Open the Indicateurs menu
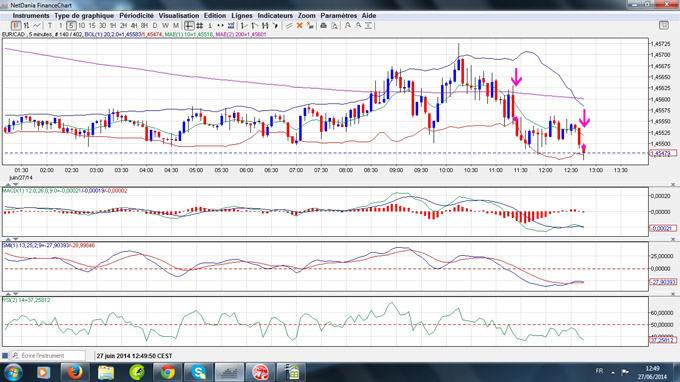Image resolution: width=680 pixels, height=382 pixels. click(275, 16)
